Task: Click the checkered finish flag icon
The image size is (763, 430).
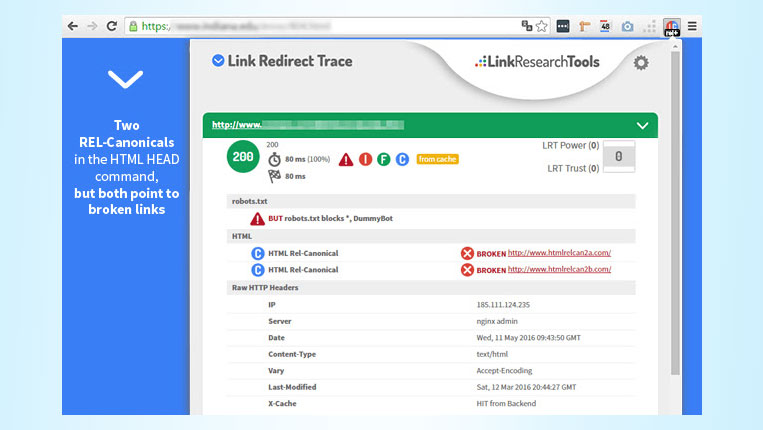Action: point(274,176)
